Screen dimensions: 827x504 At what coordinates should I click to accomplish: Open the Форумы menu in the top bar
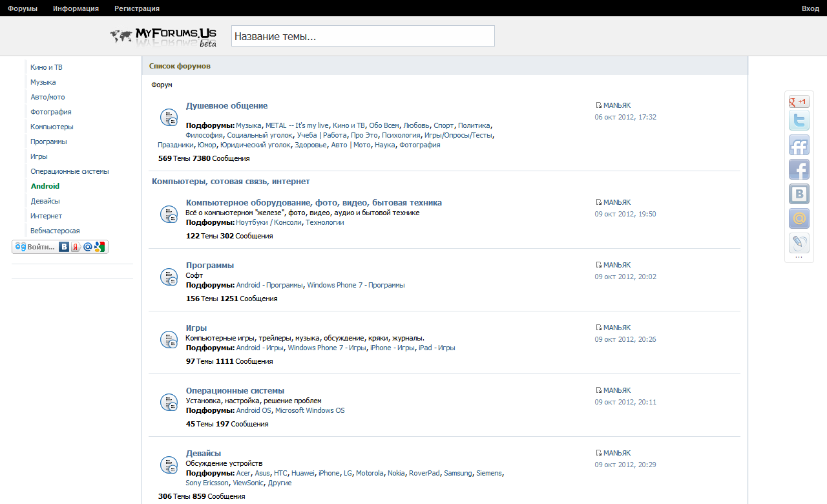23,8
